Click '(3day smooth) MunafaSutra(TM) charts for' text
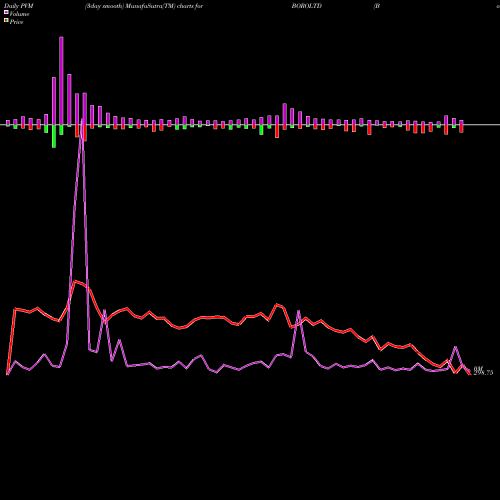 tap(144, 6)
